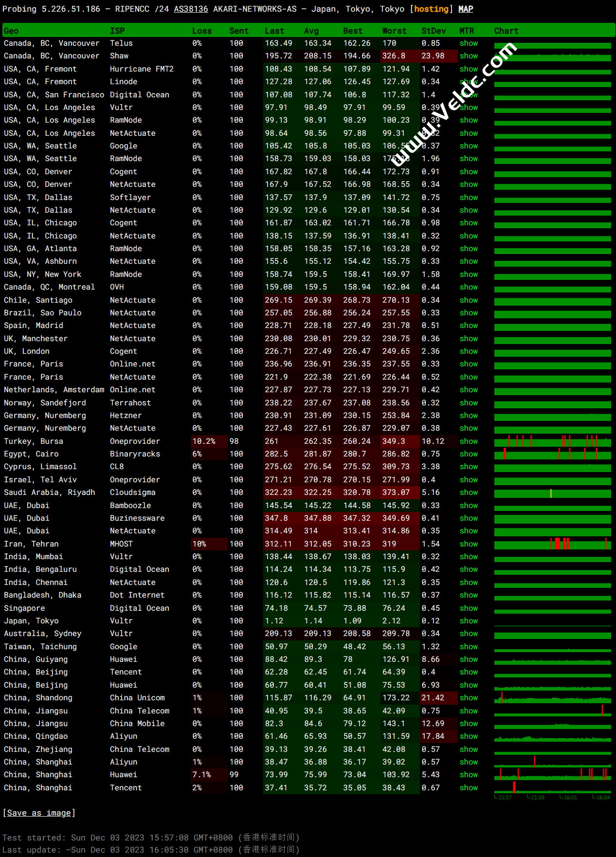Viewport: 616px width, 857px height.
Task: Show MTR for UK London Cogent
Action: (x=469, y=351)
